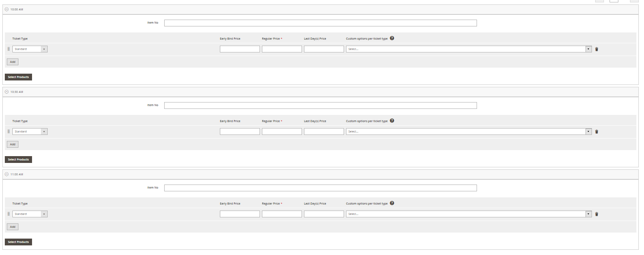The width and height of the screenshot is (644, 255).
Task: Focus Last Day(s) Price field for 10:30 AM
Action: 324,132
